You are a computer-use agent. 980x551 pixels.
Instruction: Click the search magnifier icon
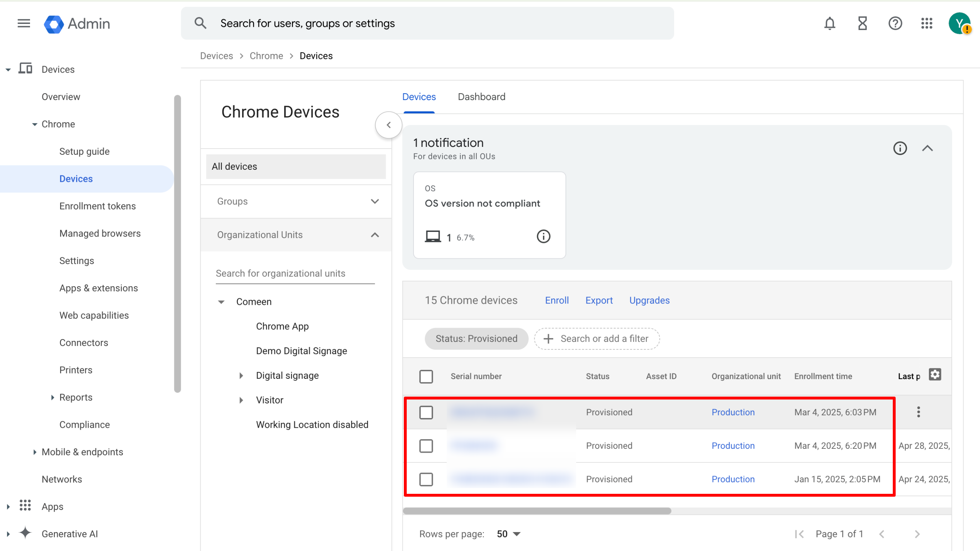click(x=201, y=23)
